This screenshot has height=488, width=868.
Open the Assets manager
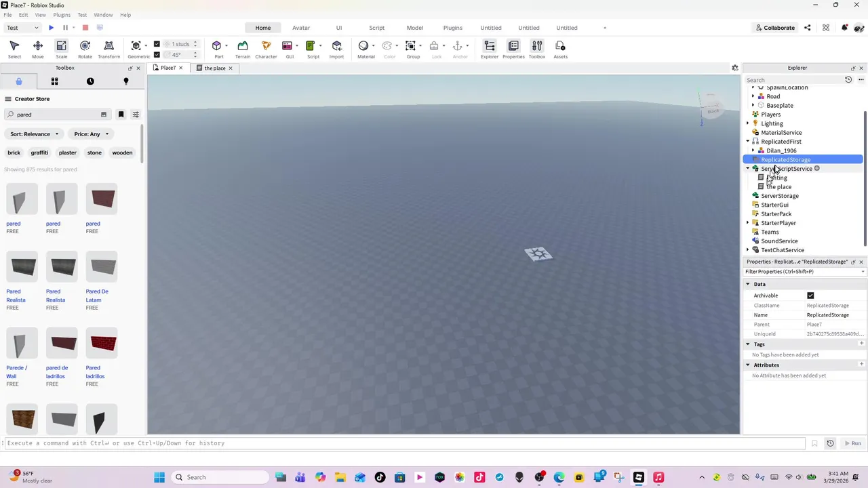tap(560, 49)
